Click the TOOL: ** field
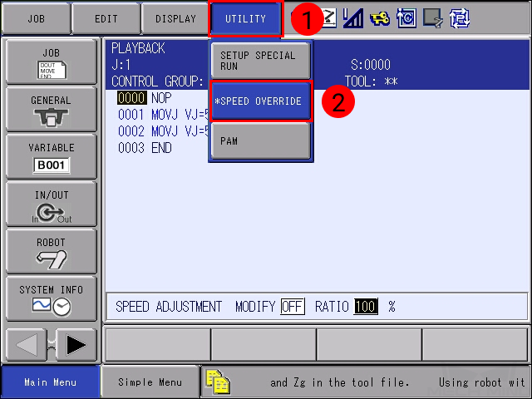The width and height of the screenshot is (532, 399). pos(372,81)
